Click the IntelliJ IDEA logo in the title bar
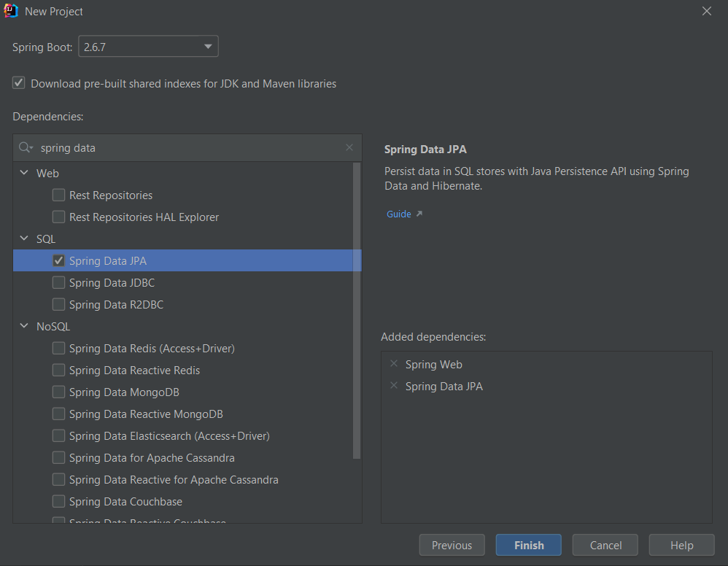The height and width of the screenshot is (566, 728). (x=12, y=11)
